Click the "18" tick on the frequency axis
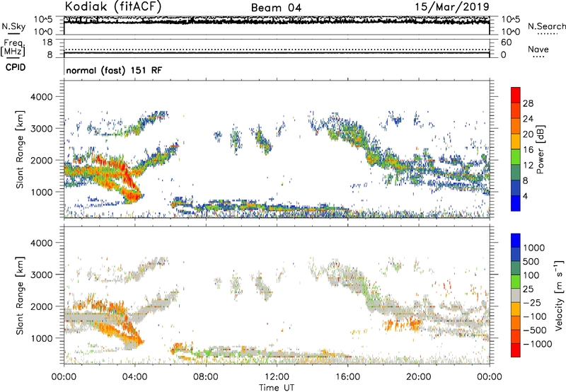The width and height of the screenshot is (566, 392). click(x=47, y=42)
